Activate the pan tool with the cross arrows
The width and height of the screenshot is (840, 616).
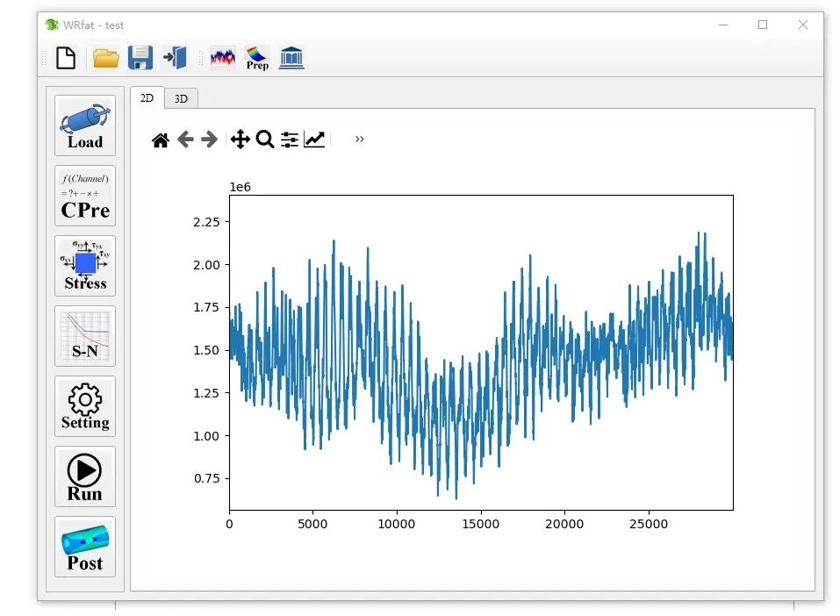[240, 140]
